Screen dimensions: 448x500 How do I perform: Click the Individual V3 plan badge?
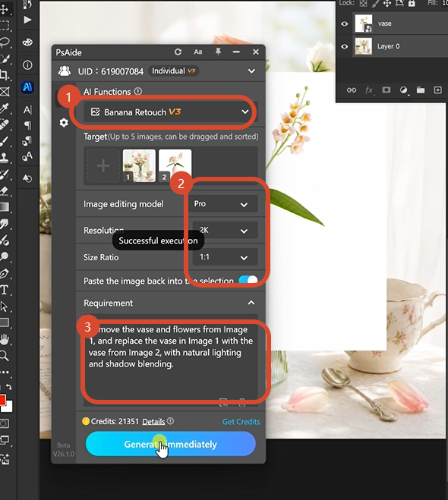[x=174, y=71]
